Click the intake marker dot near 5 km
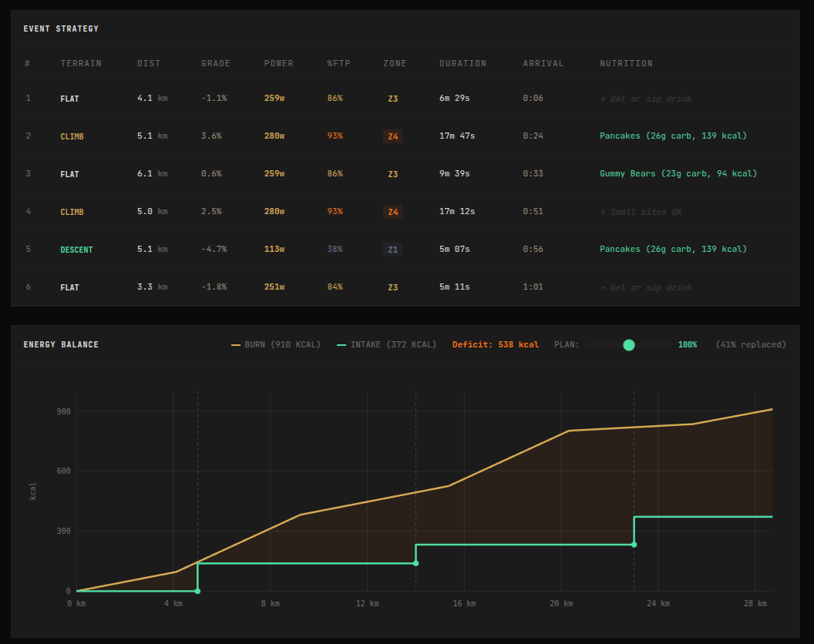The width and height of the screenshot is (814, 644). click(197, 591)
